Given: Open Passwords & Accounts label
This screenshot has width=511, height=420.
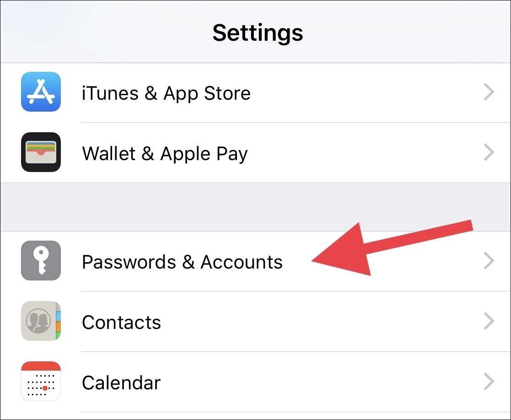Looking at the screenshot, I should 182,262.
